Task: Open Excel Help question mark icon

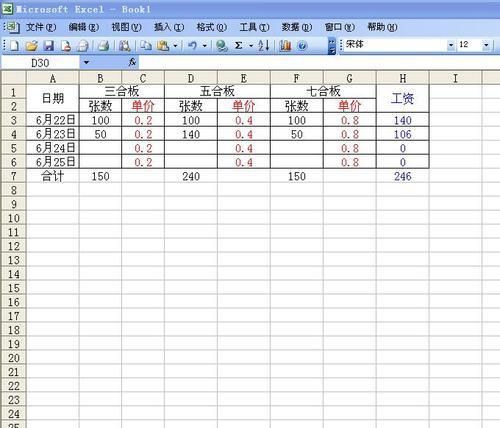Action: (x=302, y=45)
